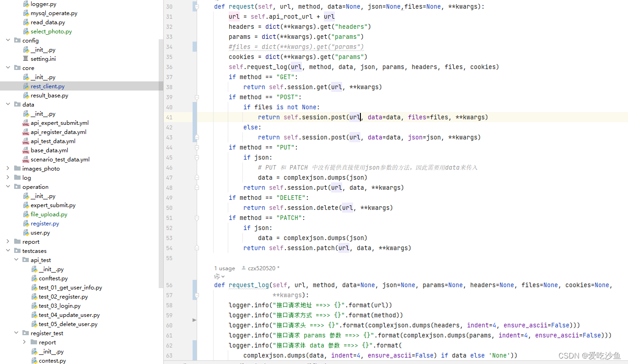Fold the POST block at line 39

tap(197, 97)
